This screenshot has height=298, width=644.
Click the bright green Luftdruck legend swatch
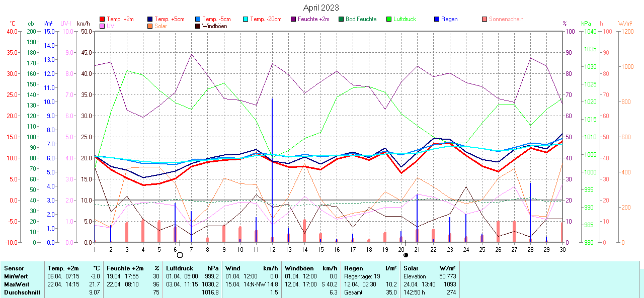pos(389,19)
